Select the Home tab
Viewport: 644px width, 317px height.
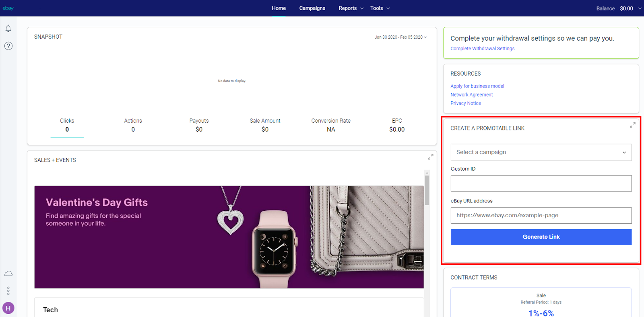pos(279,8)
